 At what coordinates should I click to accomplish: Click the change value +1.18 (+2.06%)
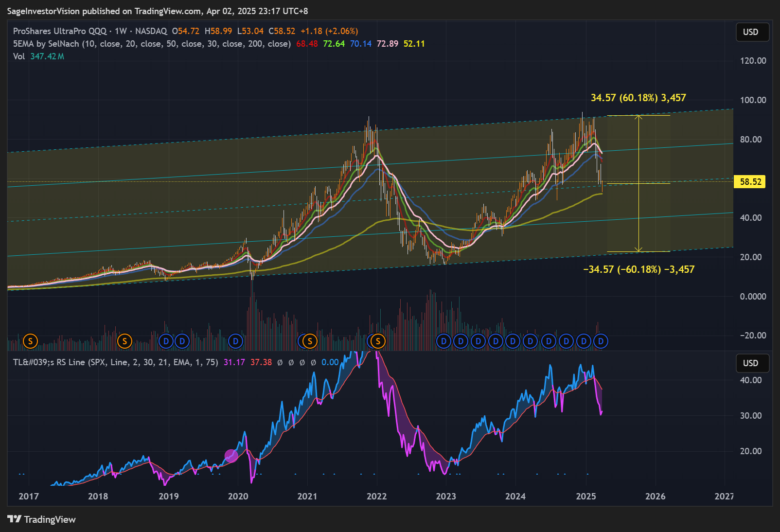tap(329, 31)
